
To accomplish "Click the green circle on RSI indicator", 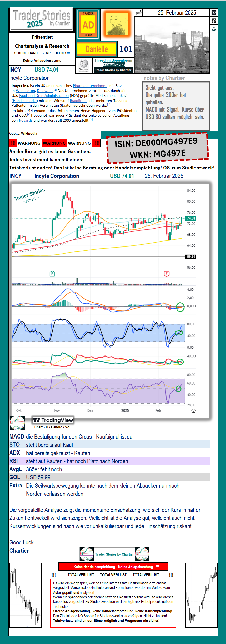I will coord(178,388).
